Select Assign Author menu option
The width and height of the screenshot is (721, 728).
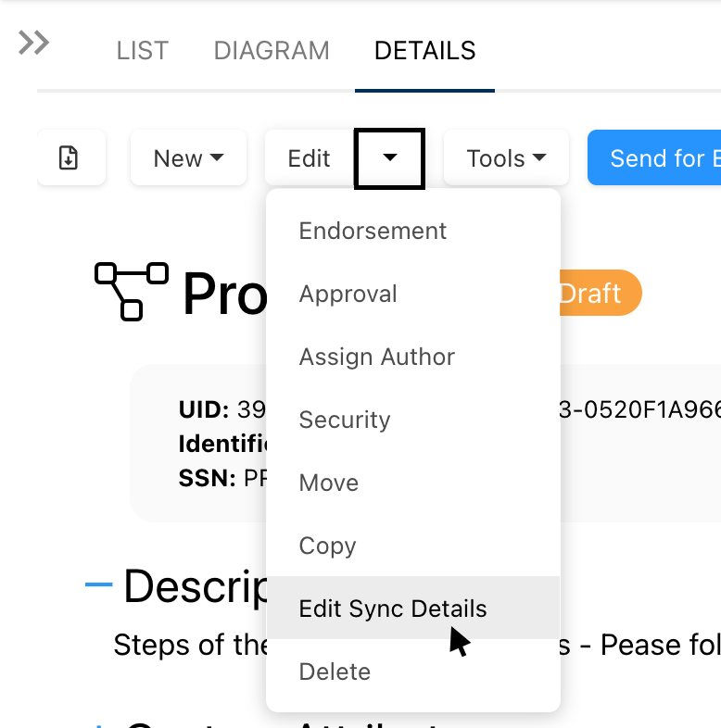pyautogui.click(x=376, y=357)
